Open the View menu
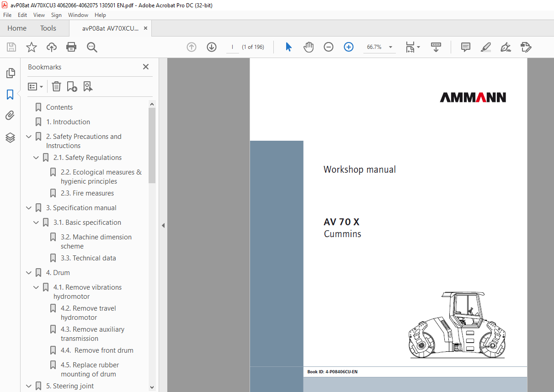 39,15
